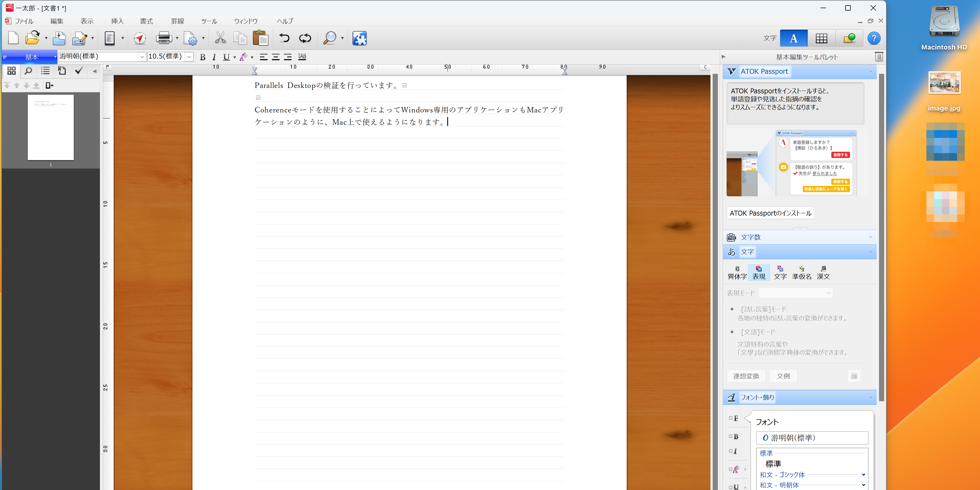Toggle the I italic checkbox in palette
Viewport: 980px width, 490px height.
(730, 451)
